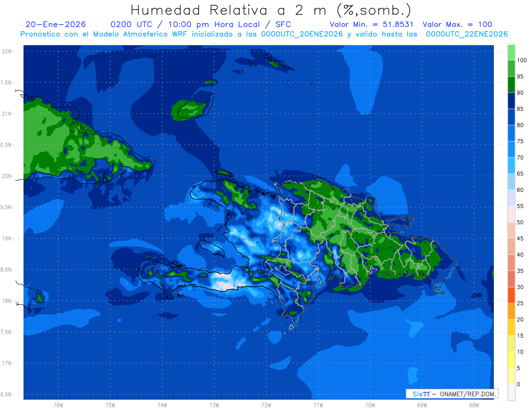
Task: Click the "9.5N" latitude label
Action: (7, 207)
